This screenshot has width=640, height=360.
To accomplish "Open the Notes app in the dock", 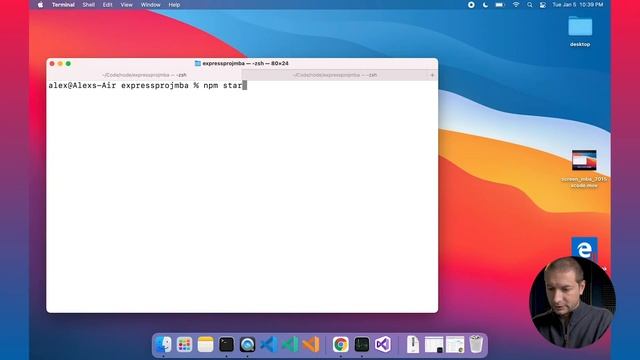I will [205, 344].
